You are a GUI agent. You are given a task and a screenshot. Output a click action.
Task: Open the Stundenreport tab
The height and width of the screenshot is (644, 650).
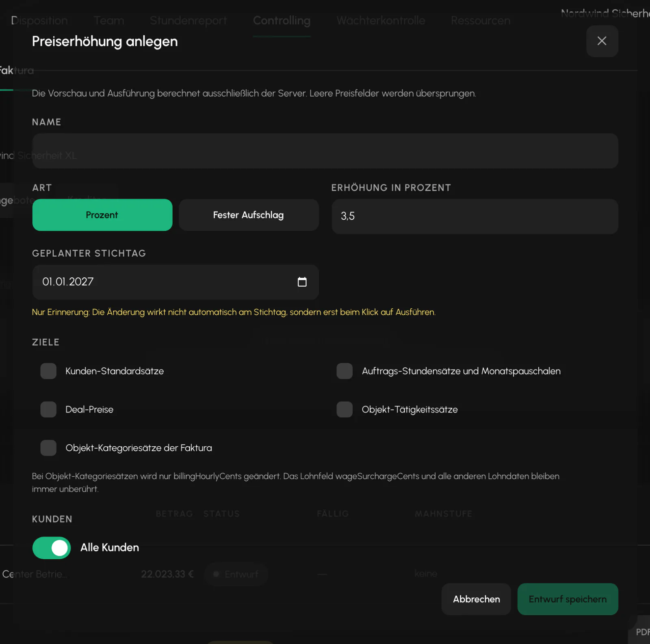tap(188, 21)
